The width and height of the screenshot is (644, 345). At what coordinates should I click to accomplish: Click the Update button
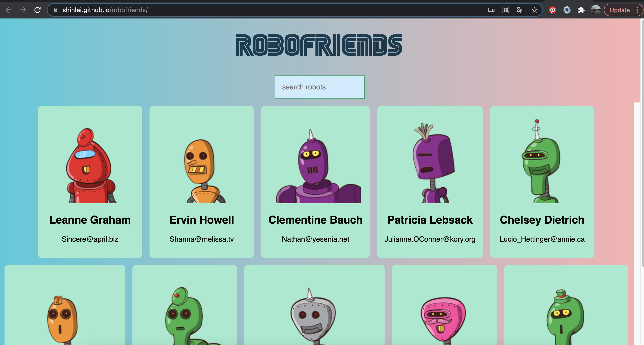[x=619, y=10]
